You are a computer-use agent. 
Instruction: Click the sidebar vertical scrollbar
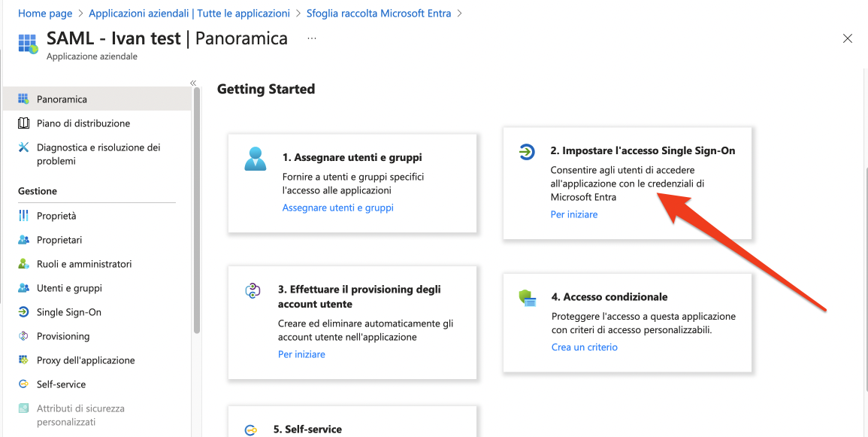coord(197,211)
